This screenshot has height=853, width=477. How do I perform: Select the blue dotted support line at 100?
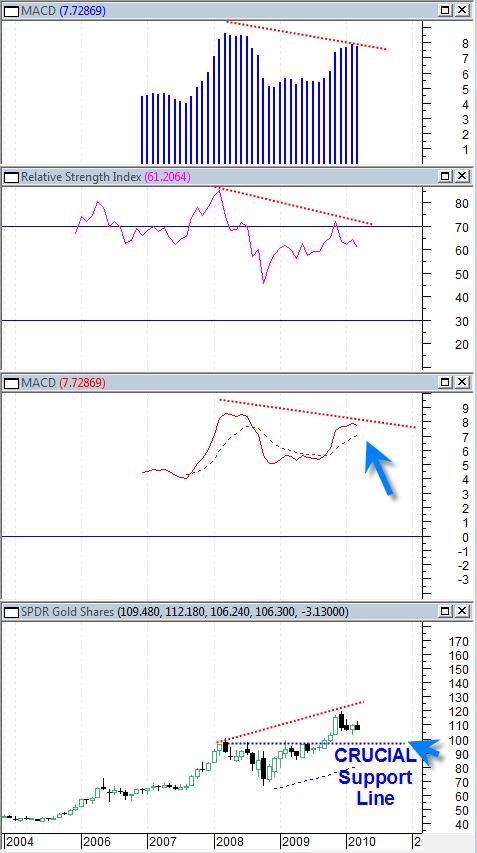(313, 743)
